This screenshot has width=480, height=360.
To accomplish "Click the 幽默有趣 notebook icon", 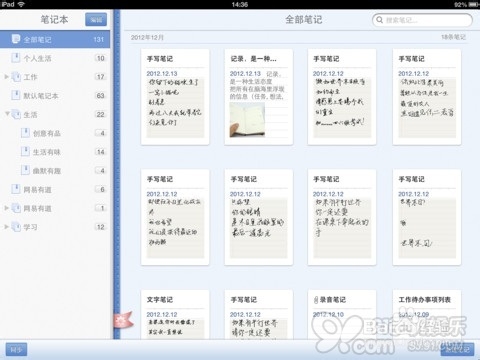I will point(25,170).
